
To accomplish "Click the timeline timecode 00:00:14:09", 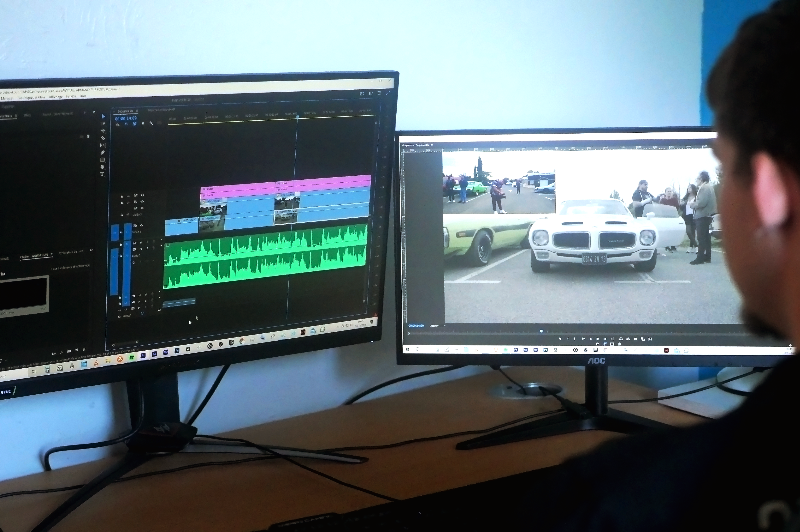I will 126,118.
